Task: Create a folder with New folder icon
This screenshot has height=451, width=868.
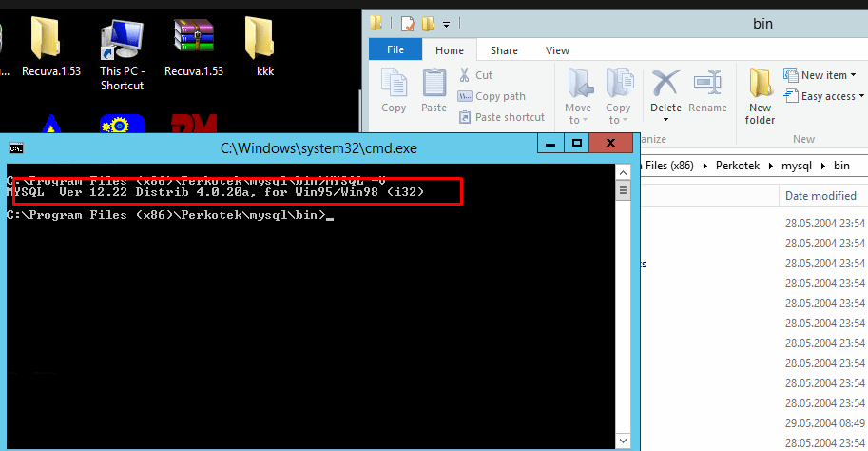Action: (x=760, y=95)
